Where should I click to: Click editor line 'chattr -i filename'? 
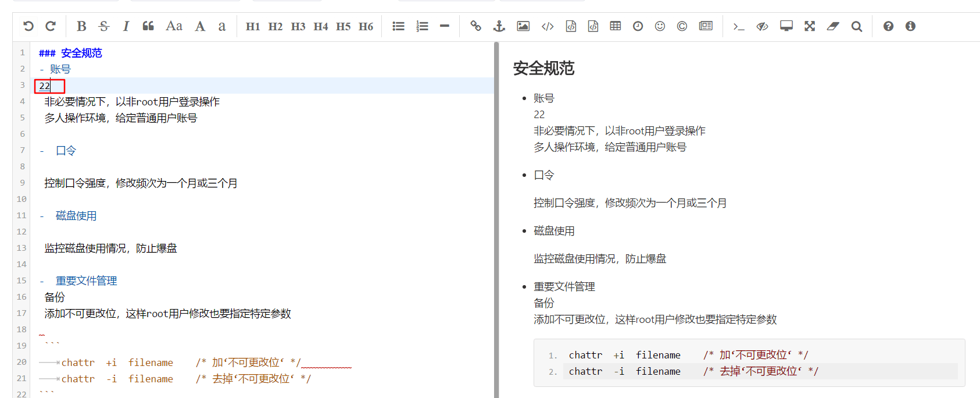click(x=117, y=379)
